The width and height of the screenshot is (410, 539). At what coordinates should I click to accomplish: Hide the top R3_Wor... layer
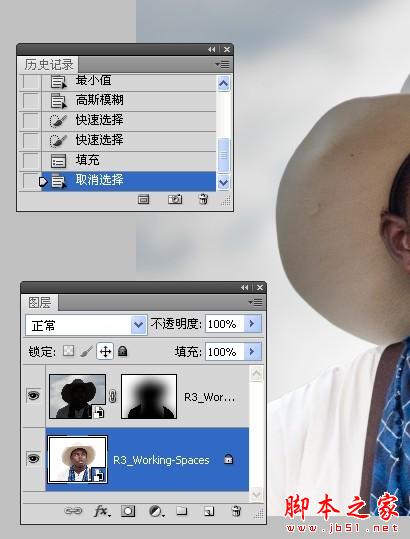tap(33, 396)
